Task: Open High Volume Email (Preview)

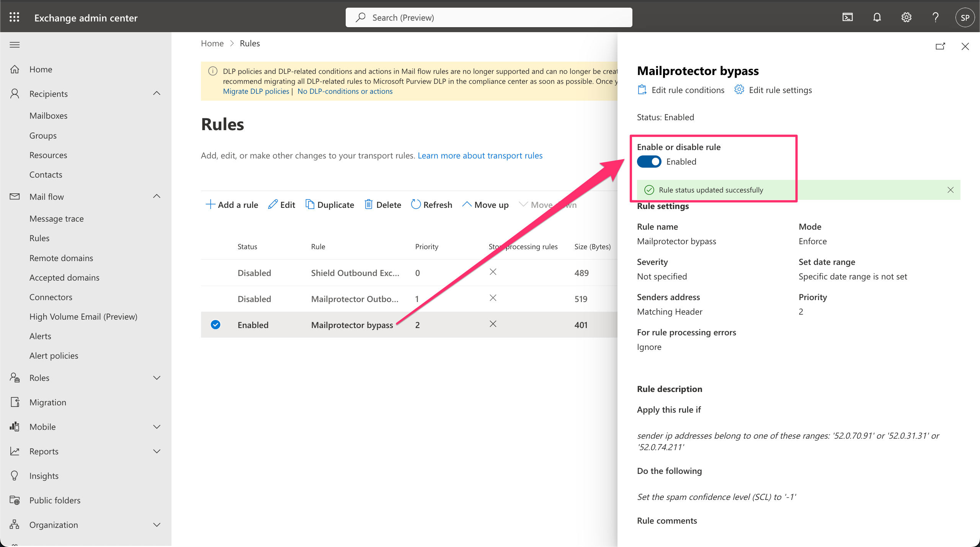Action: pos(83,317)
